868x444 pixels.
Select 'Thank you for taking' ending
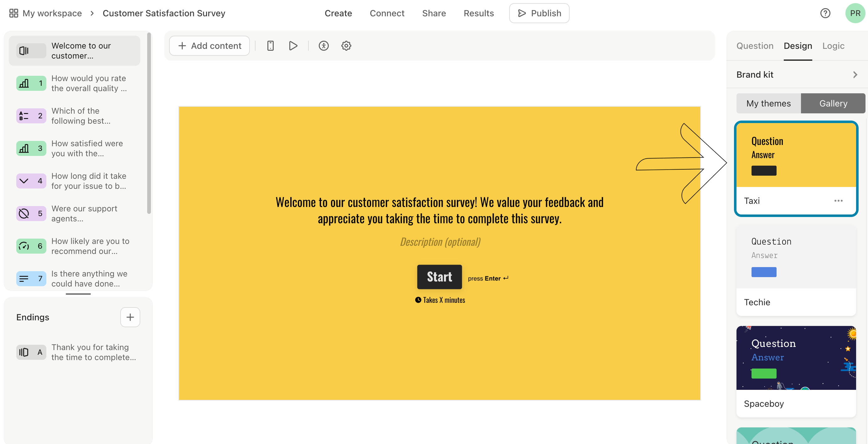pos(74,352)
